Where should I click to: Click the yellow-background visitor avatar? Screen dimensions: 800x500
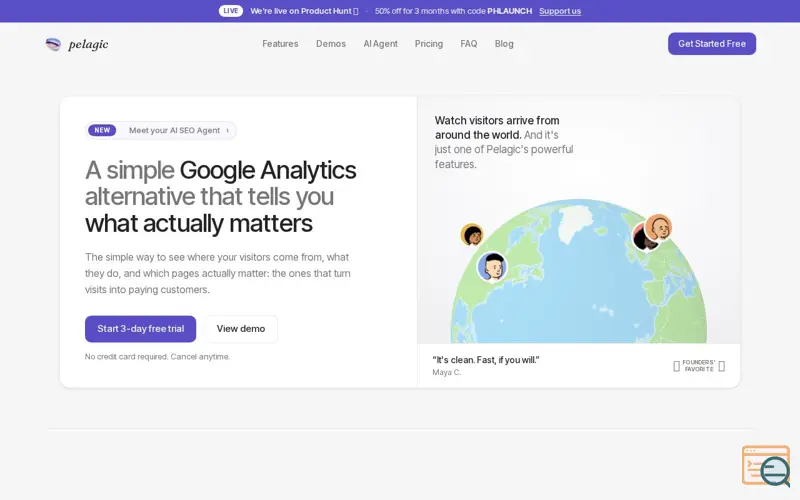click(472, 235)
